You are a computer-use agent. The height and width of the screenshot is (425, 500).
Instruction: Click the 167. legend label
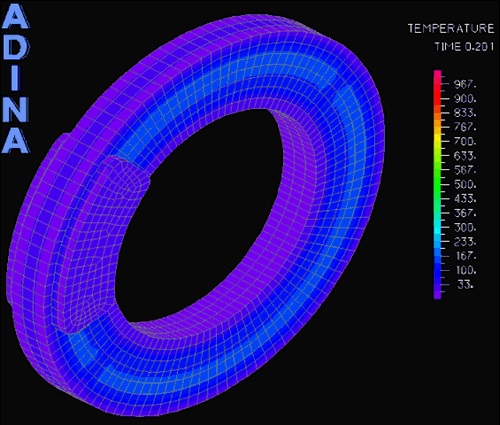click(x=465, y=256)
